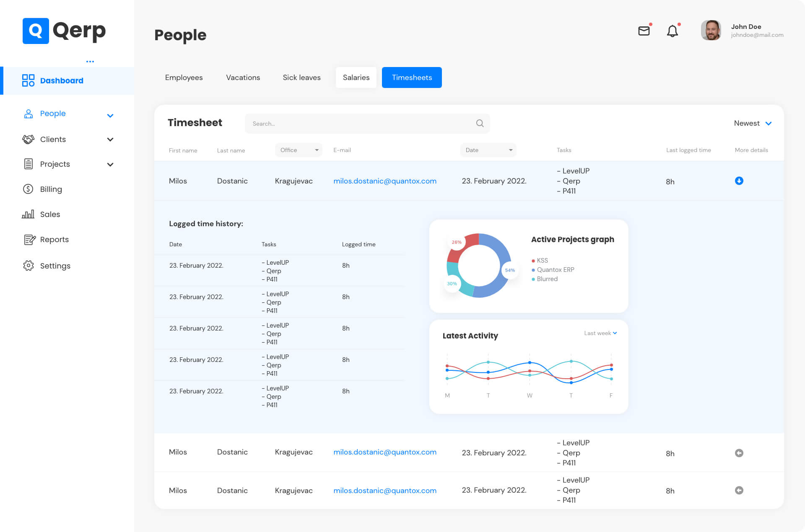805x532 pixels.
Task: Switch to the Vacations tab
Action: [x=243, y=77]
